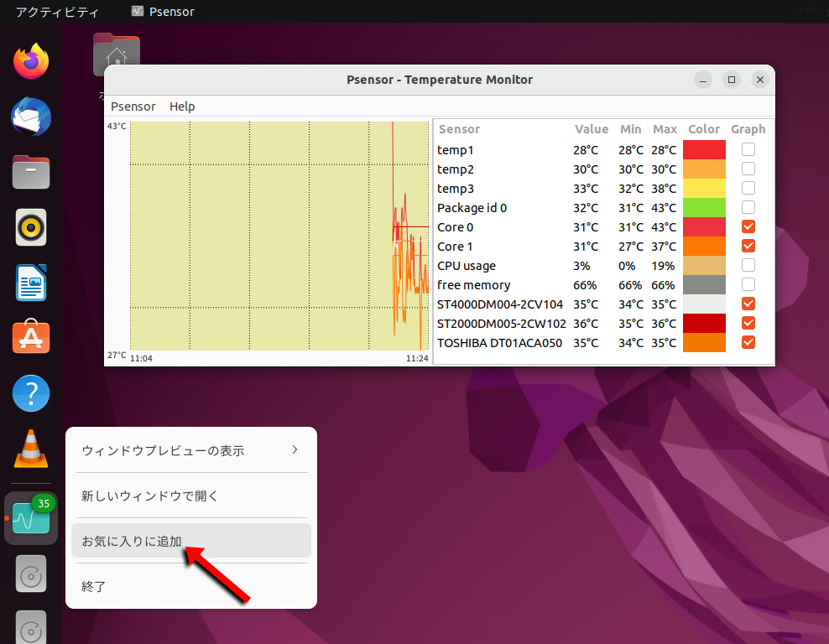This screenshot has height=644, width=829.
Task: Click the orange swatch for TOSHIBA DT01ACA050
Action: pyautogui.click(x=704, y=342)
